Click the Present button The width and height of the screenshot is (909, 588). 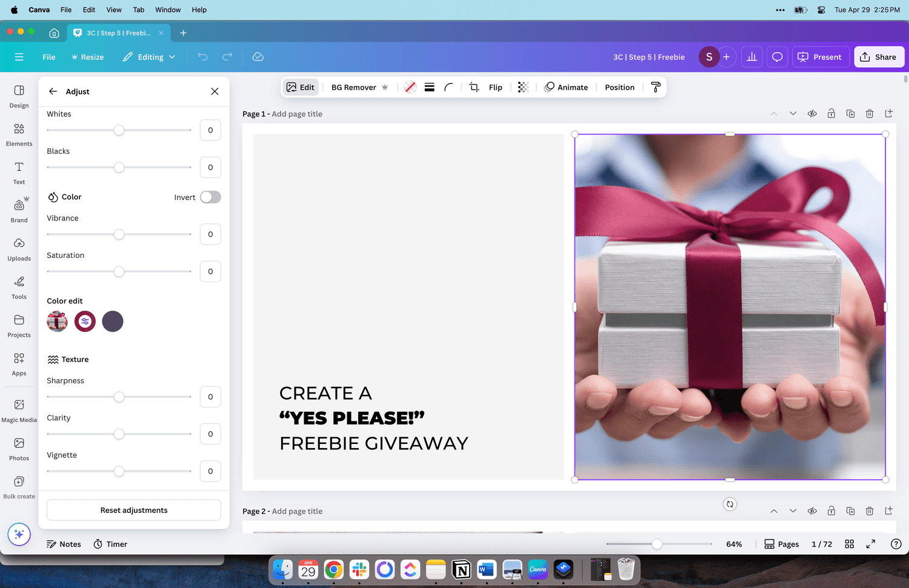(x=820, y=57)
